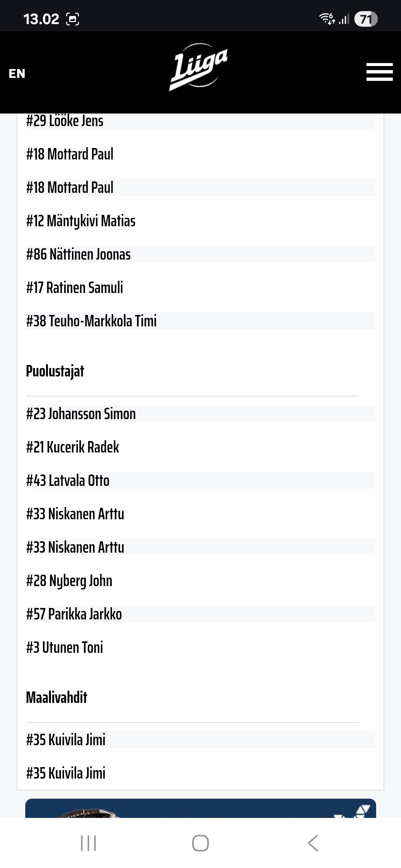Viewport: 401px width, 868px height.
Task: Tap player #17 Ratinen Samuli
Action: [75, 288]
